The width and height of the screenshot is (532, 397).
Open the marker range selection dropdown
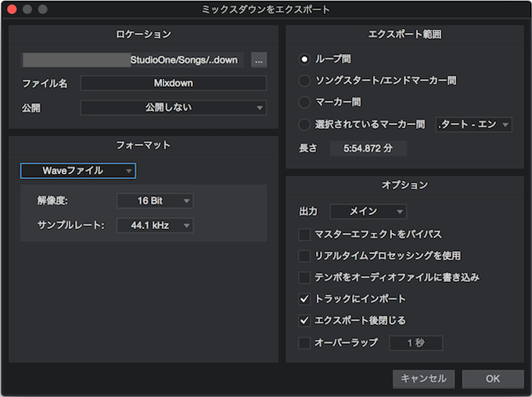point(473,124)
